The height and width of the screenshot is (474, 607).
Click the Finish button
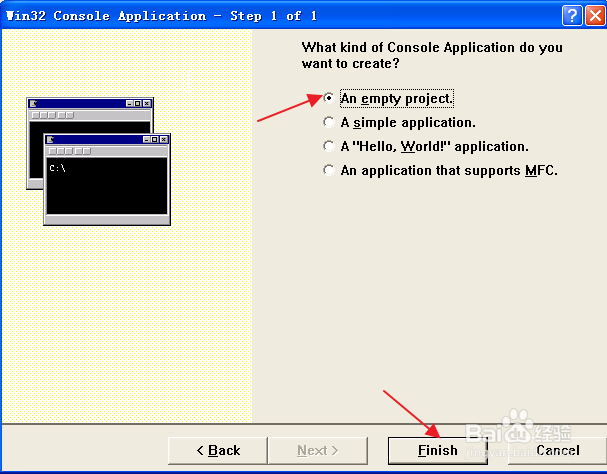pos(437,450)
